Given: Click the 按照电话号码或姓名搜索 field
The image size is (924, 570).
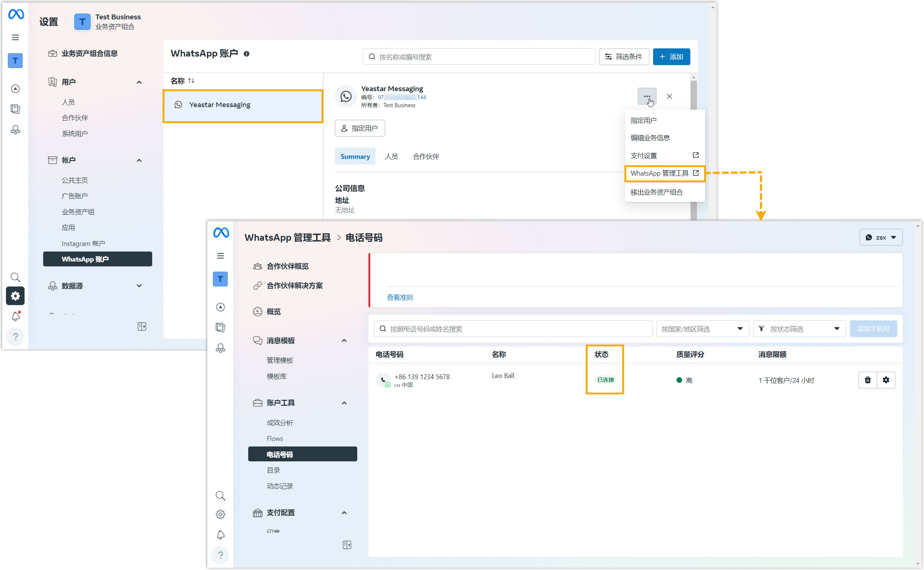Looking at the screenshot, I should pos(513,329).
